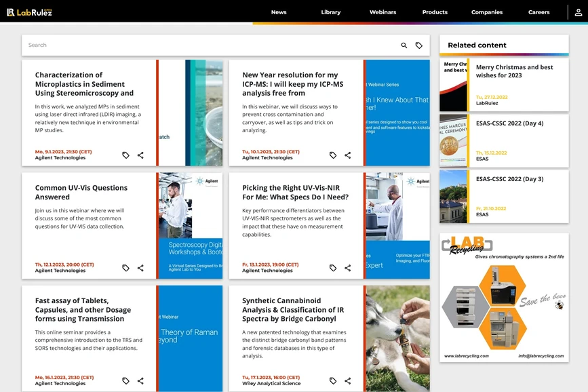The height and width of the screenshot is (392, 588).
Task: Click date Mo, 9.1.2023, 21:30 (CET)
Action: (63, 151)
